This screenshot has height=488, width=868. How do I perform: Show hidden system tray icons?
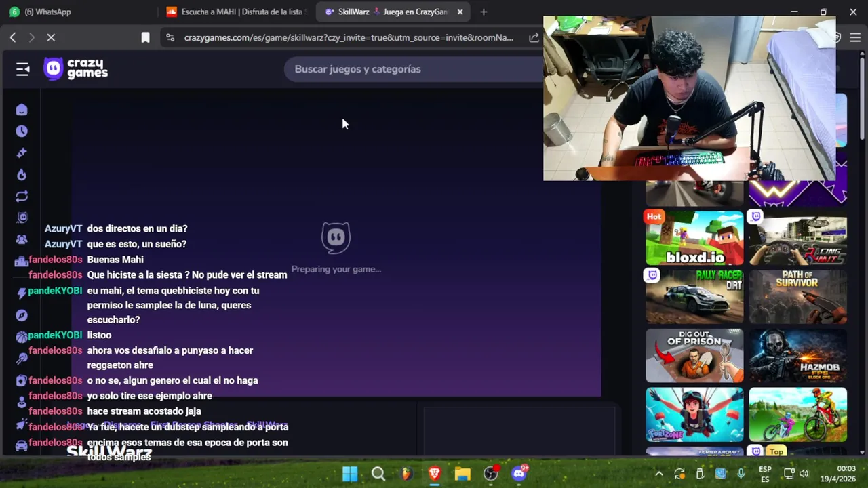658,474
